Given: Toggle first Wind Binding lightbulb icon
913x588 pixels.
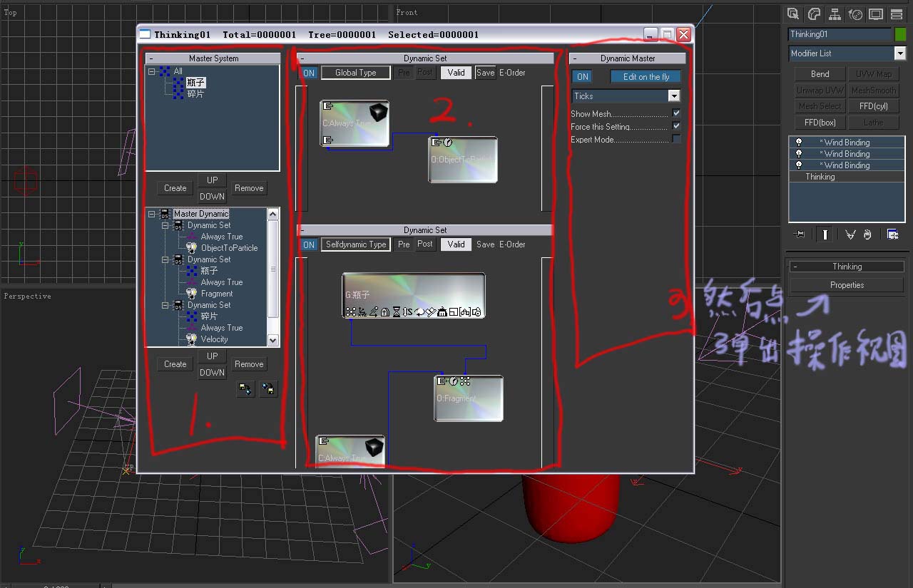Looking at the screenshot, I should click(799, 143).
